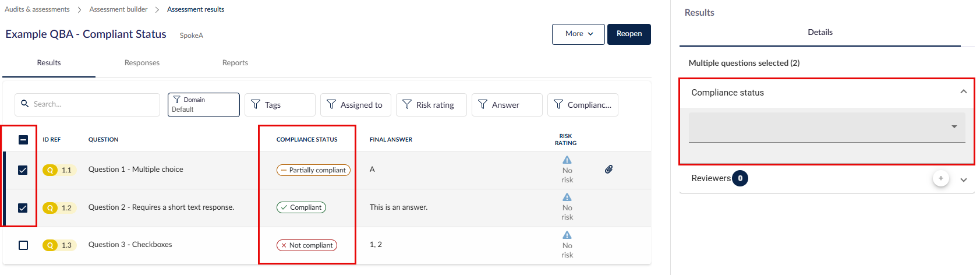
Task: Click the Risk rating filter icon
Action: tap(407, 104)
